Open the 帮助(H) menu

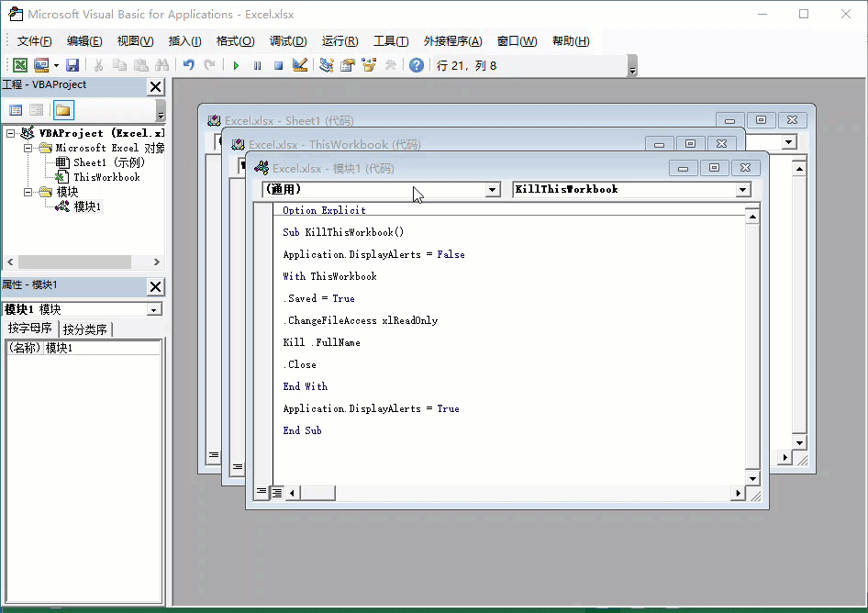[571, 41]
